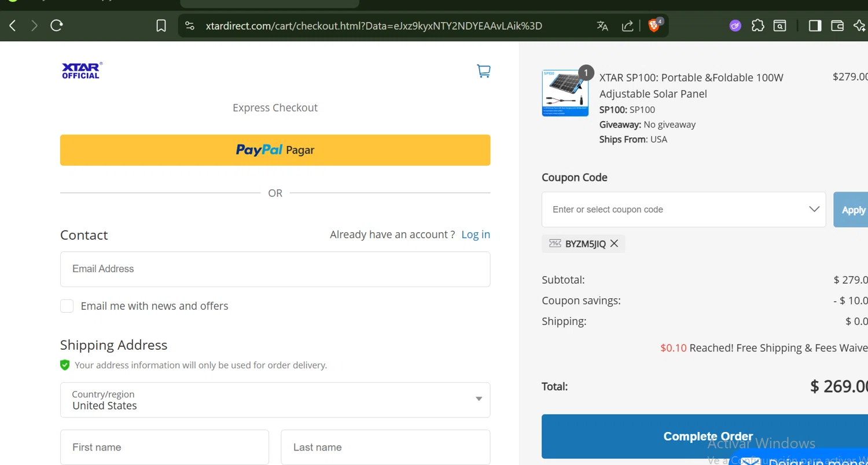Click the XTAR Official logo
The height and width of the screenshot is (465, 868).
pyautogui.click(x=82, y=71)
